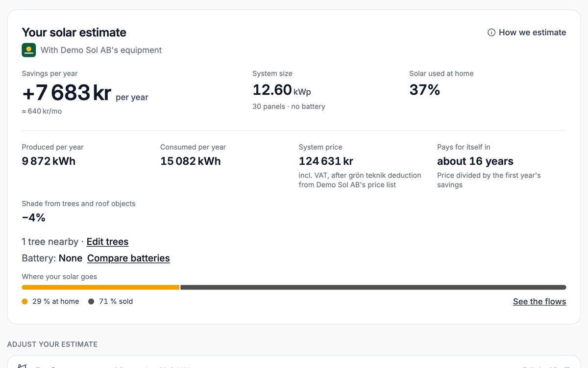Click the '12.60 kWp' system size value
The height and width of the screenshot is (368, 588).
click(x=282, y=90)
